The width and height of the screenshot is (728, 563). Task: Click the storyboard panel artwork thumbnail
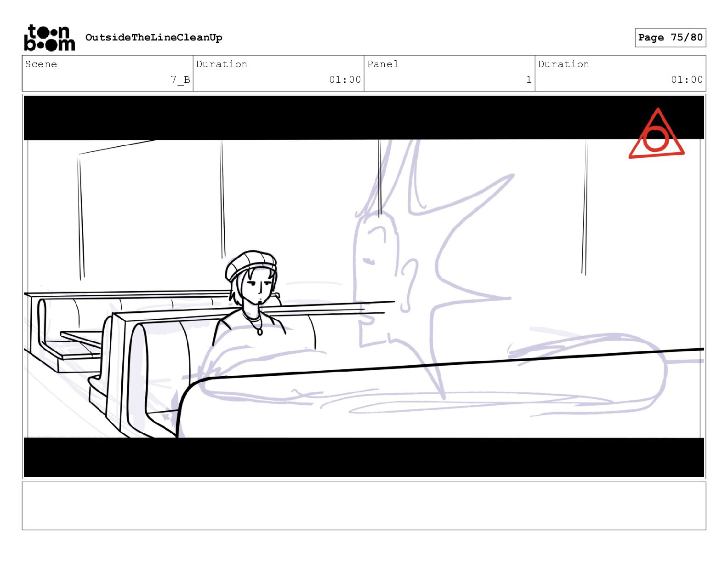tap(364, 286)
